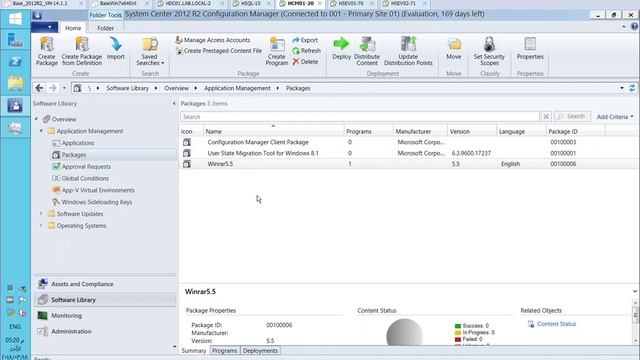Collapse Application Management tree node
This screenshot has height=360, width=640.
tap(41, 131)
